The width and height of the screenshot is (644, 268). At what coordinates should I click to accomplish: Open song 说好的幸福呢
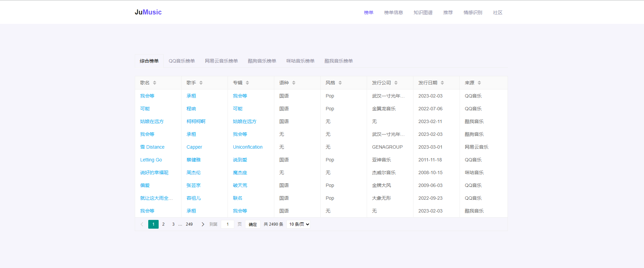154,173
